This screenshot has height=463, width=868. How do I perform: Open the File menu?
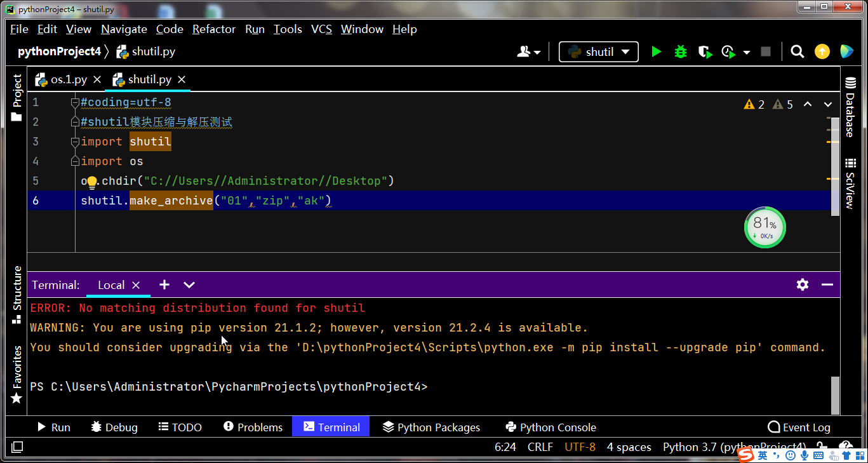click(19, 29)
